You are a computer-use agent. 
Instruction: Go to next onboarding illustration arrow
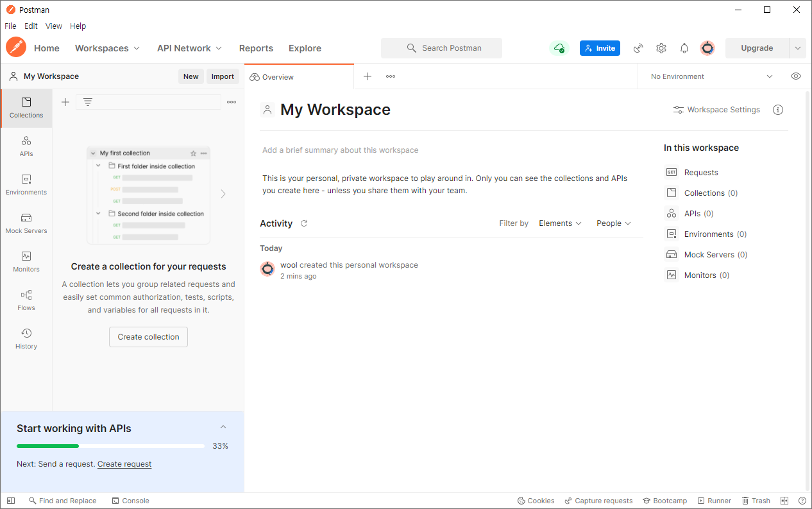pos(223,194)
